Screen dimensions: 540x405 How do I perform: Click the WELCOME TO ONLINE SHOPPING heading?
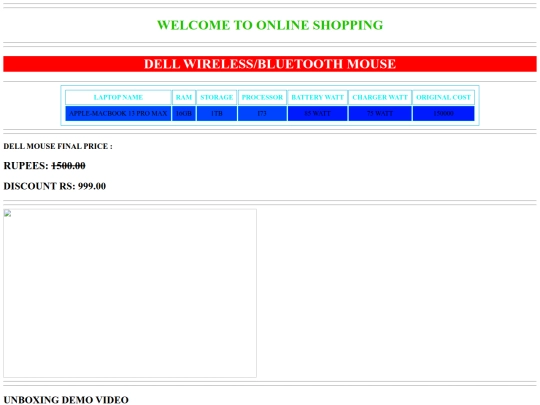270,25
